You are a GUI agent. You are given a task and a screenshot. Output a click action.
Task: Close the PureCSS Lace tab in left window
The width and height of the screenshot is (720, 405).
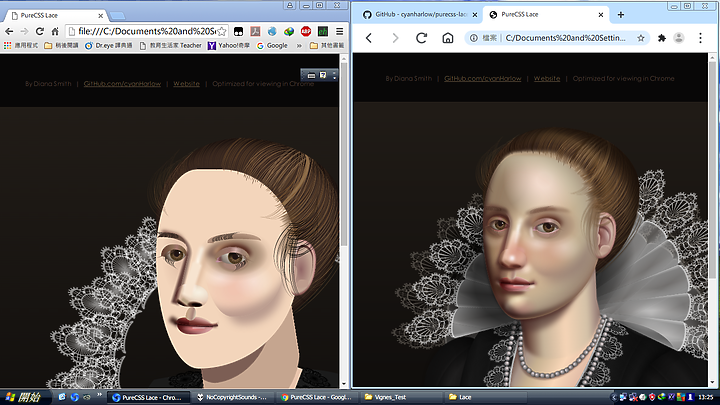tap(101, 16)
